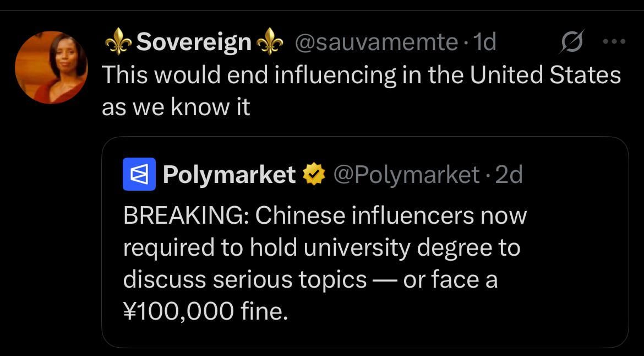Open the 2d timestamp on quoted tweet
This screenshot has height=356, width=644.
point(509,175)
